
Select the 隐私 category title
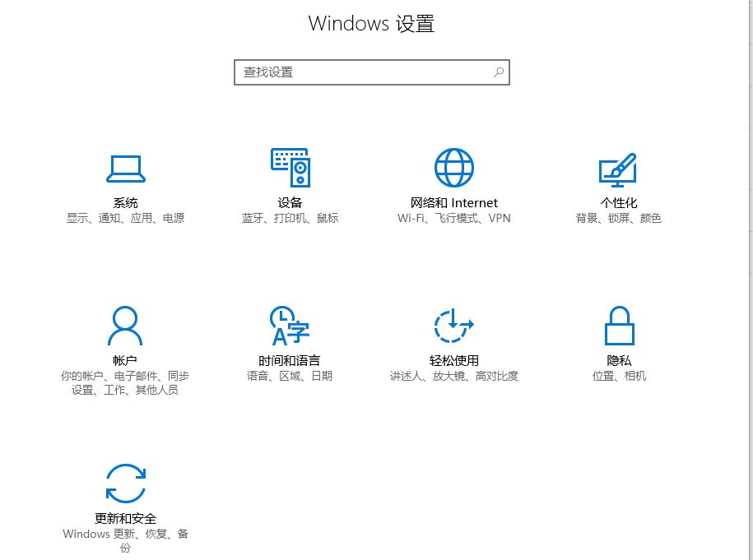(x=619, y=361)
